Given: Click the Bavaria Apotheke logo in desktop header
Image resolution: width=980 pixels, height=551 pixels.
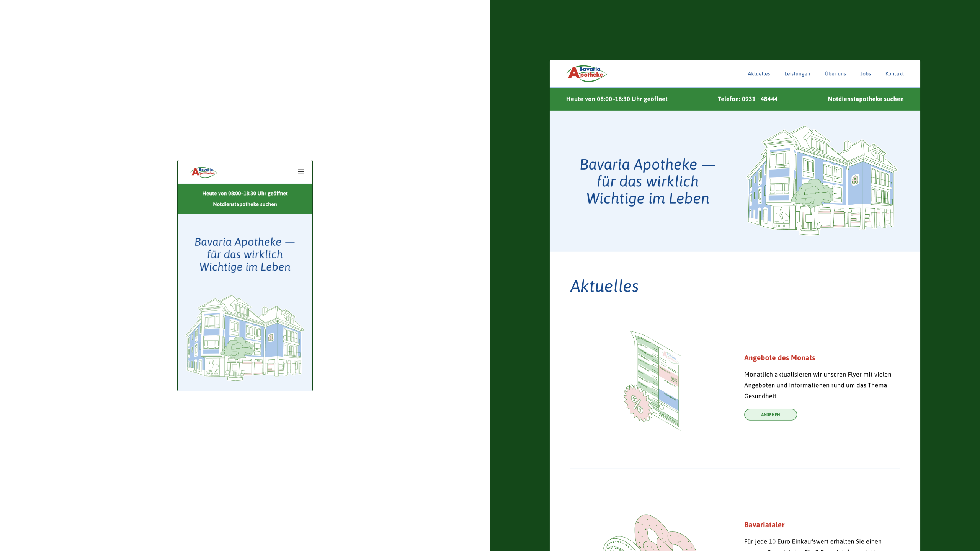Looking at the screenshot, I should pyautogui.click(x=586, y=73).
